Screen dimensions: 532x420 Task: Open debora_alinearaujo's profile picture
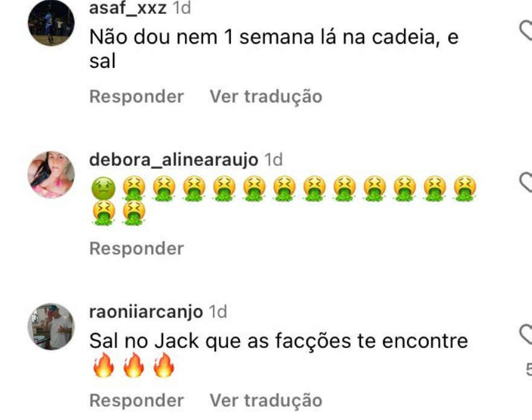[51, 174]
